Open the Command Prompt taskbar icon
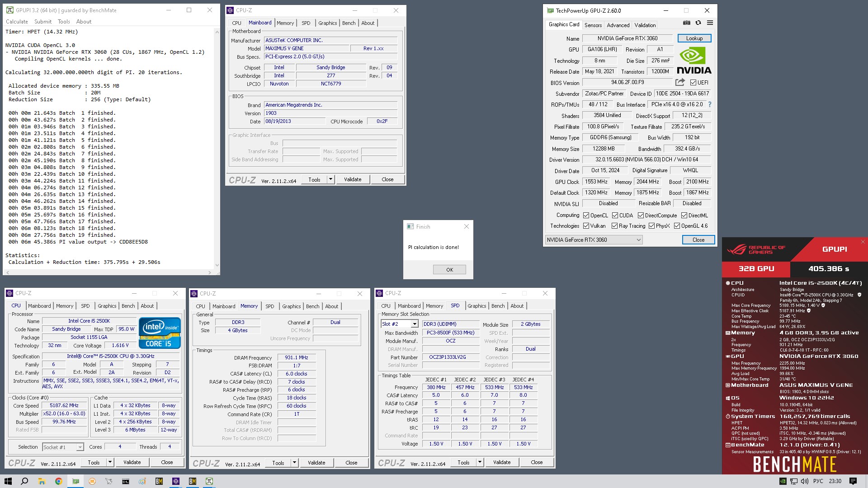Screen dimensions: 868x488 (125, 481)
